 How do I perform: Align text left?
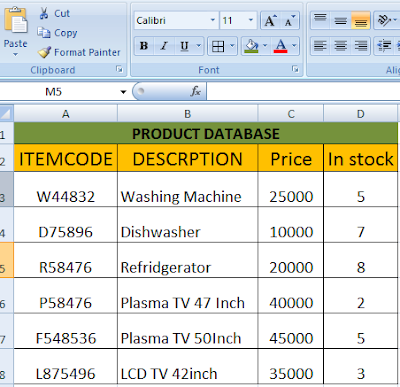(x=320, y=46)
